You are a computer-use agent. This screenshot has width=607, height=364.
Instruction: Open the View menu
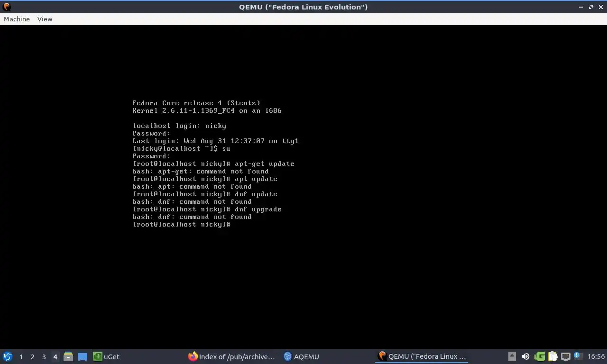pos(45,19)
